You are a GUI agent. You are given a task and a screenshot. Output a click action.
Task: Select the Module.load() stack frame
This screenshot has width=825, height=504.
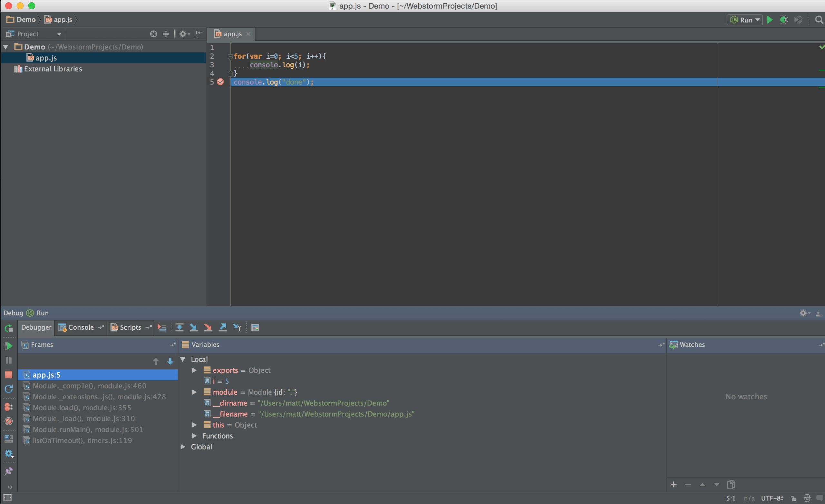click(82, 408)
